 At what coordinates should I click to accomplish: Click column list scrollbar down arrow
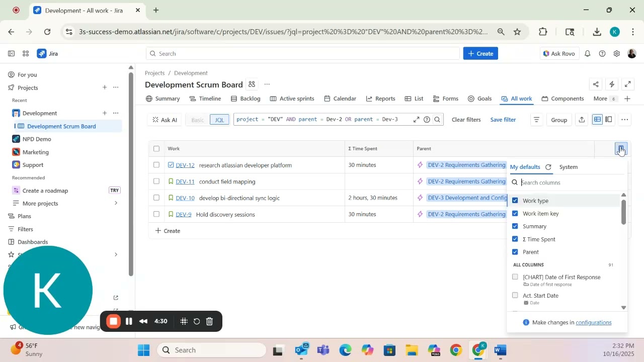click(624, 307)
